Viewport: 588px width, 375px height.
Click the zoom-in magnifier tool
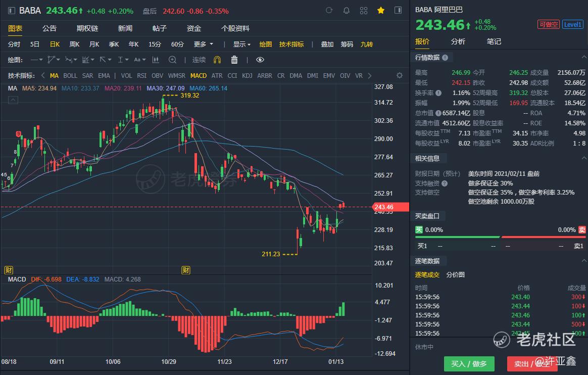point(172,60)
